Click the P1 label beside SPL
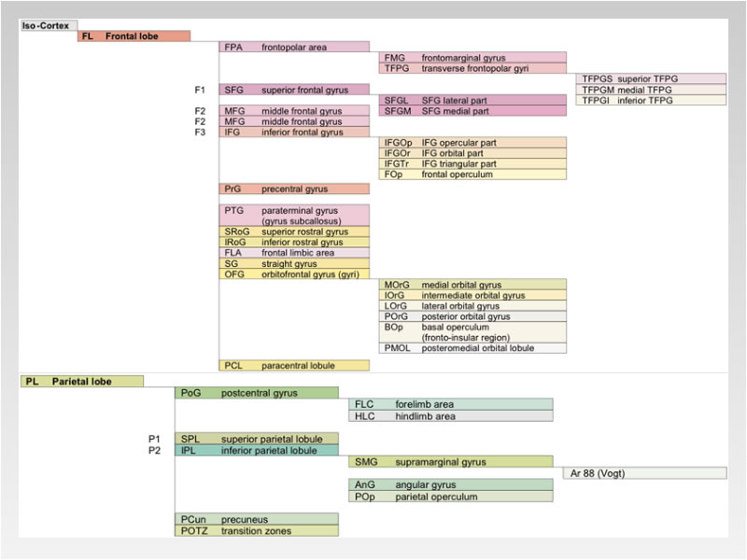 154,439
